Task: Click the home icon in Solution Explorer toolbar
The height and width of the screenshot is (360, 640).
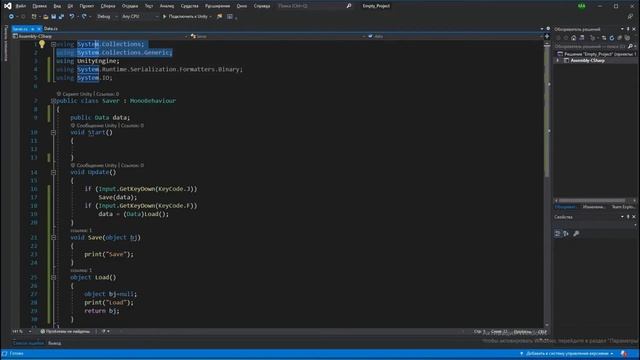Action: (573, 38)
